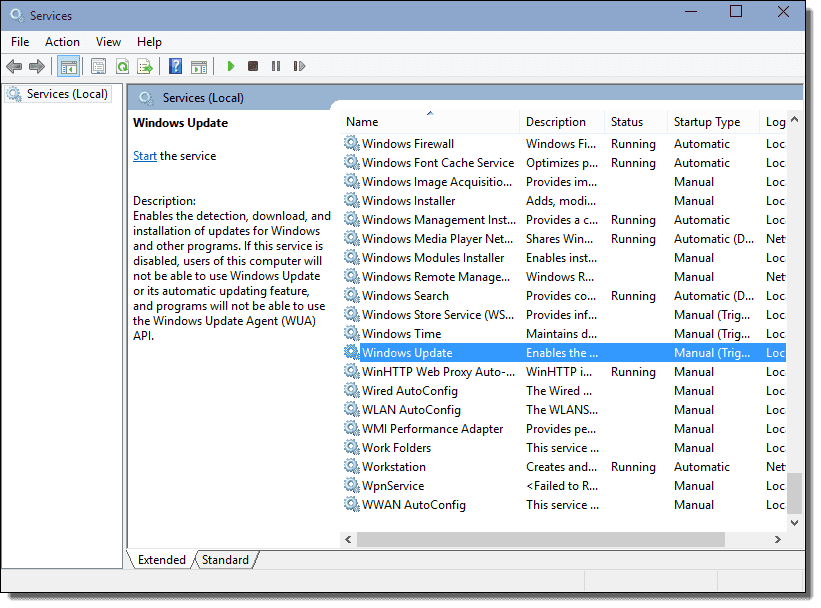Click the Show/Hide Console Tree icon

click(x=68, y=67)
